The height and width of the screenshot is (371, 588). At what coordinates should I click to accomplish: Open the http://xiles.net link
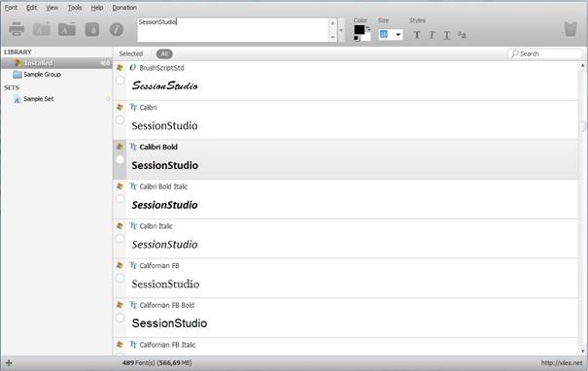point(562,363)
